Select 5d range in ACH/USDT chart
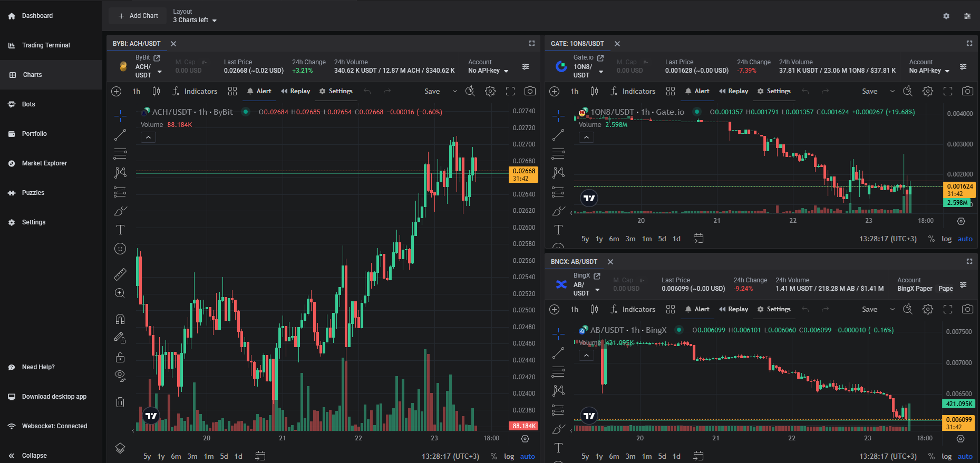980x463 pixels. 224,457
